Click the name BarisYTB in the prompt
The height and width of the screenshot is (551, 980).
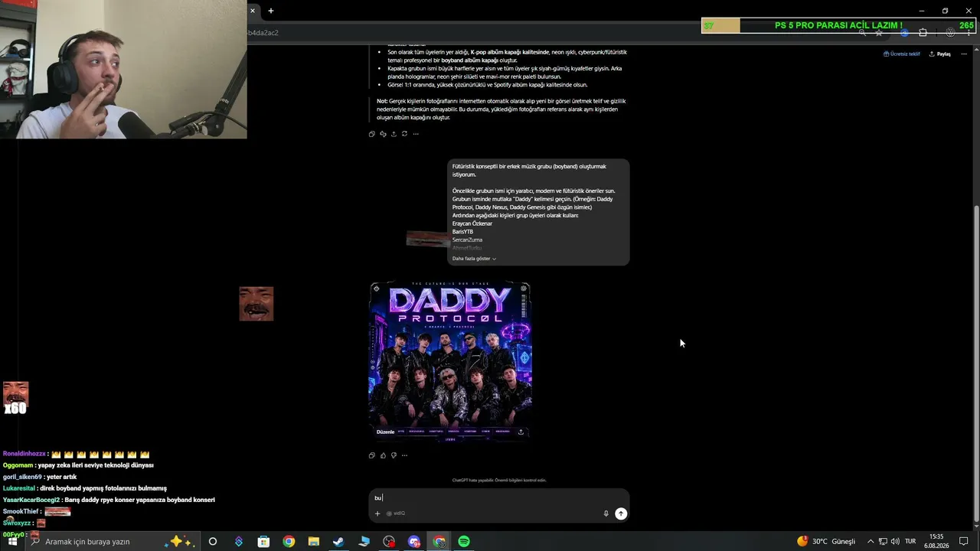tap(462, 232)
